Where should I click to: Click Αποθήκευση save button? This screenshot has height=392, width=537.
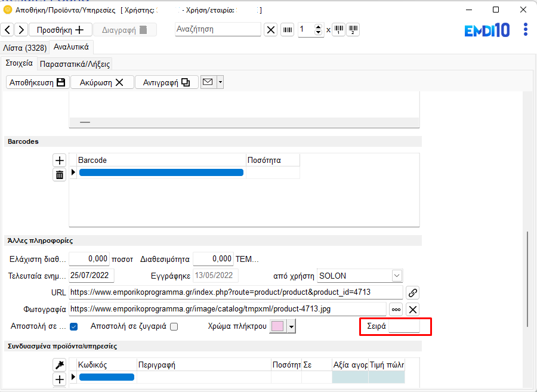click(x=38, y=82)
